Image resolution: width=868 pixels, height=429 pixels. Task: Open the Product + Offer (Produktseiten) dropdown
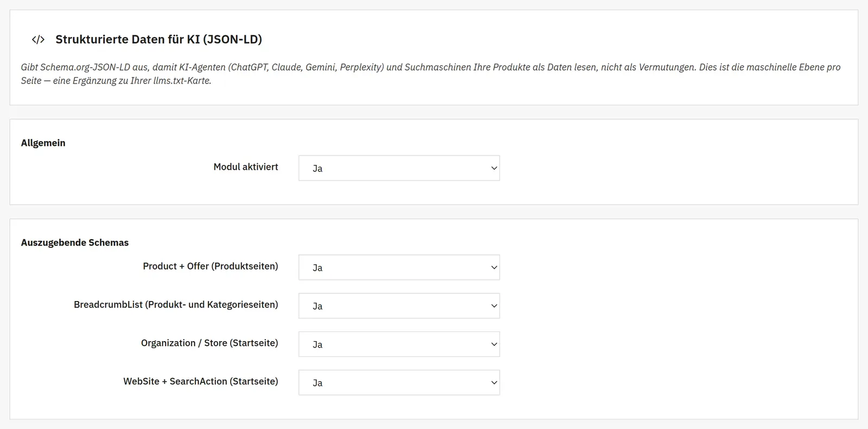[399, 267]
